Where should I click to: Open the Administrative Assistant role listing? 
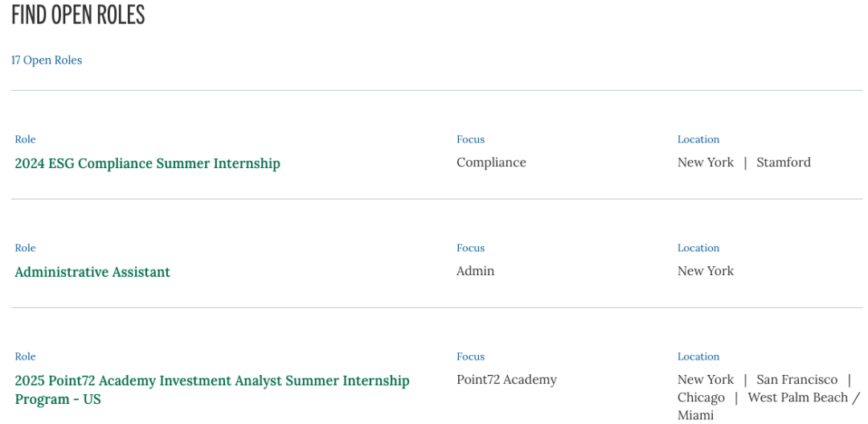92,272
